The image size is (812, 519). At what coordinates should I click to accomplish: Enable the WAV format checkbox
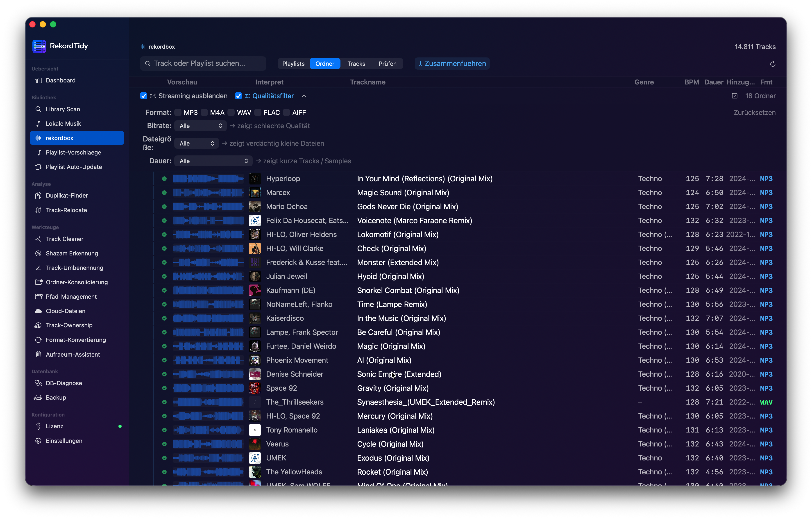coord(231,113)
